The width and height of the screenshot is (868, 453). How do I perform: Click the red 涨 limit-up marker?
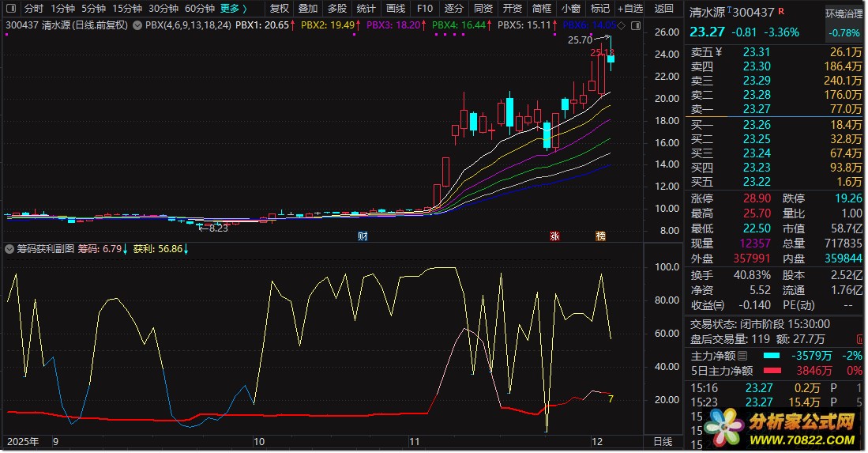(554, 236)
